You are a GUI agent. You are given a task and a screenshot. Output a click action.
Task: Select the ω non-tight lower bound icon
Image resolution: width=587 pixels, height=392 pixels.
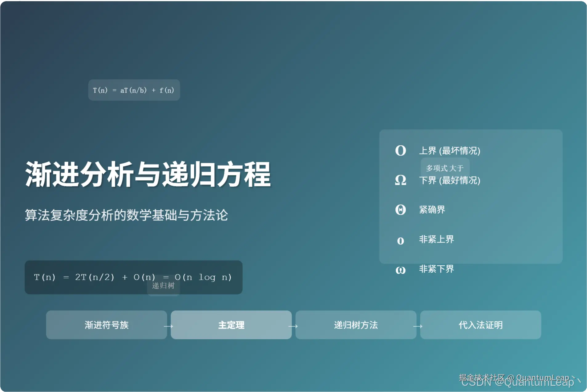tap(400, 270)
